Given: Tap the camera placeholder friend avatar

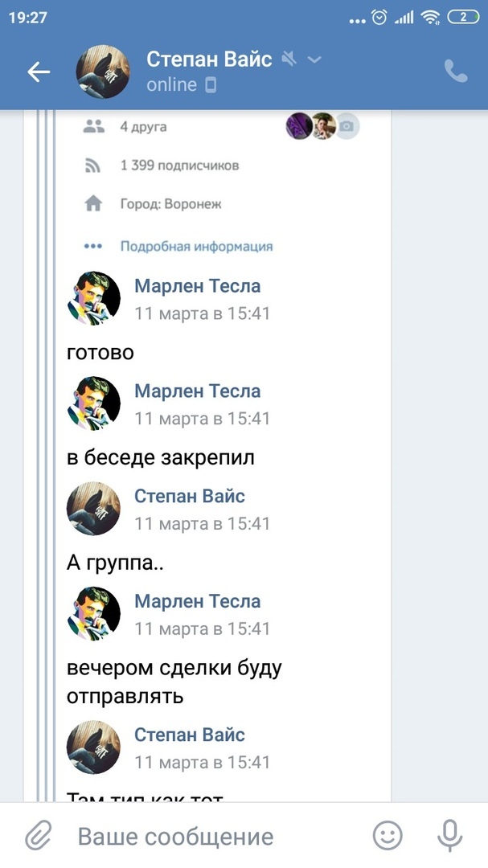Looking at the screenshot, I should 347,126.
